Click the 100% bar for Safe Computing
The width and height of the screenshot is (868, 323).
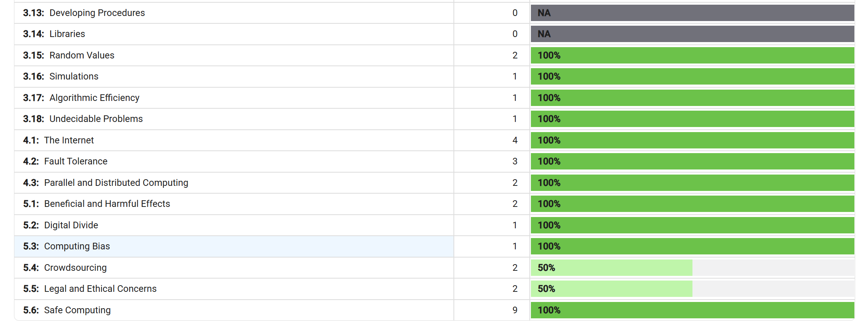(692, 310)
